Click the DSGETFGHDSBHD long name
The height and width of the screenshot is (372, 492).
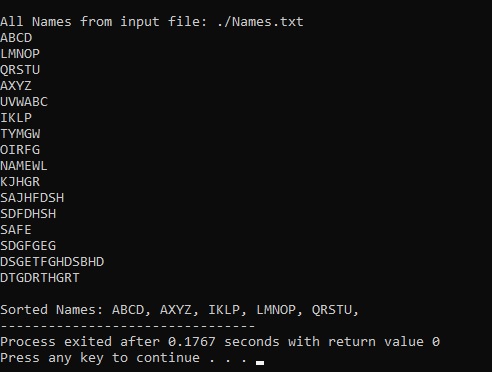(52, 262)
